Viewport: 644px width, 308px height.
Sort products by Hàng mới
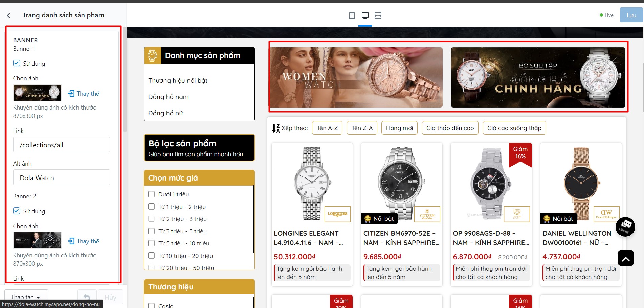(400, 128)
